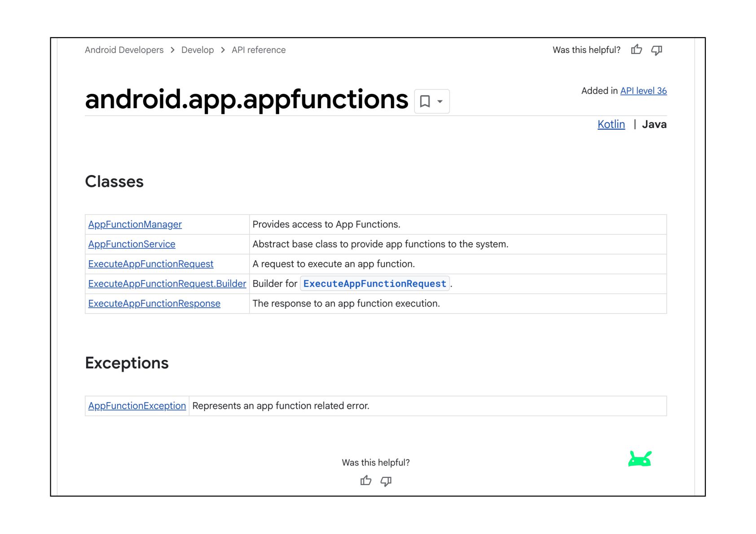This screenshot has width=756, height=534.
Task: Click the Exceptions heading
Action: click(127, 363)
